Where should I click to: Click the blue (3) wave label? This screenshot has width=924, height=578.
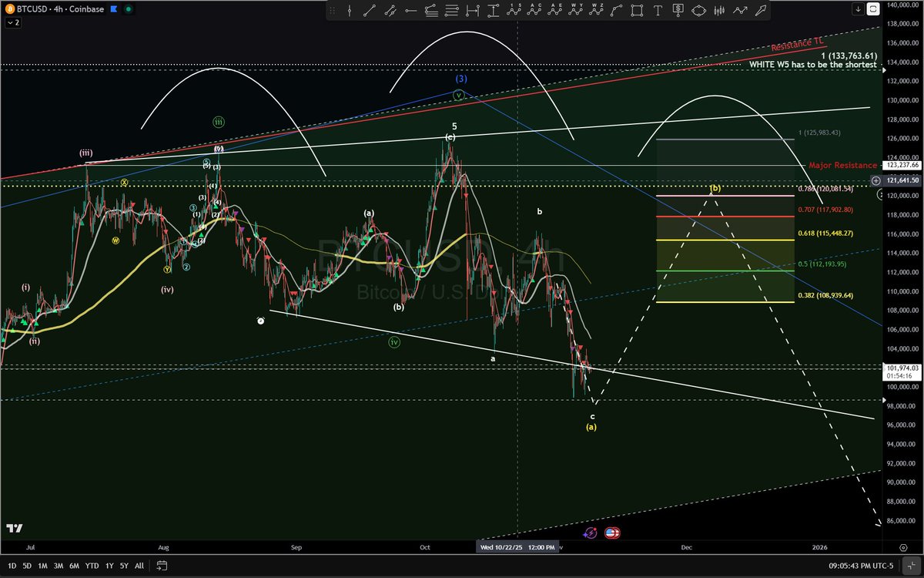[x=460, y=79]
